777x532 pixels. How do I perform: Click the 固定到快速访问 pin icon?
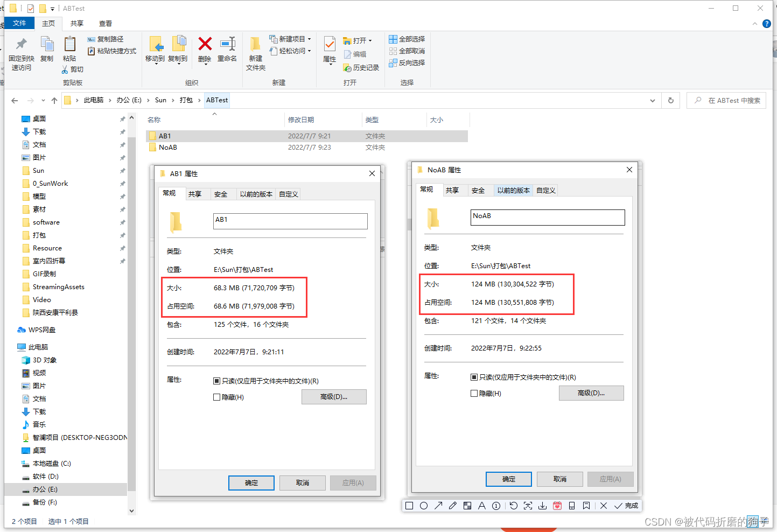[x=22, y=44]
